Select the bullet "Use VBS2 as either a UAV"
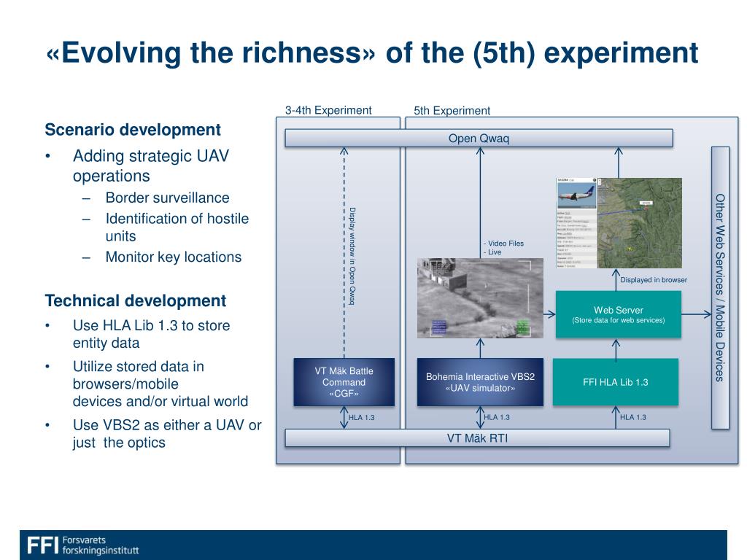Viewport: 747px width, 560px height. click(167, 433)
